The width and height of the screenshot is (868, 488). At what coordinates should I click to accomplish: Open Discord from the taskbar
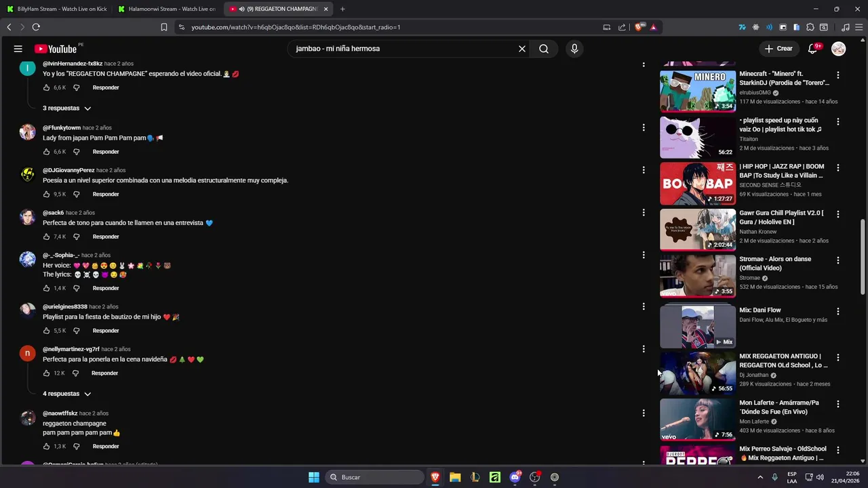[x=515, y=477]
